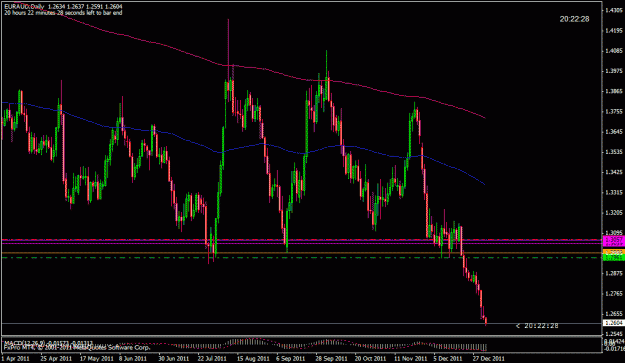Click the 20:22:28 clock at top right

(574, 19)
